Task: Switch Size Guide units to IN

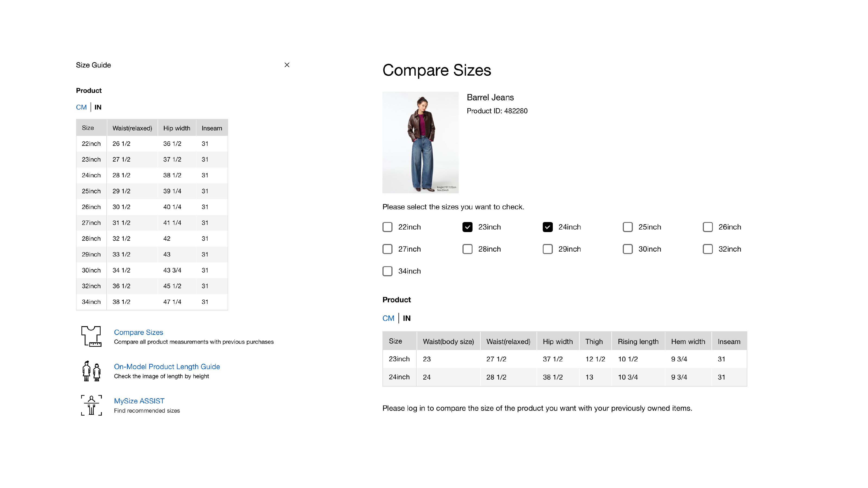Action: [x=98, y=107]
